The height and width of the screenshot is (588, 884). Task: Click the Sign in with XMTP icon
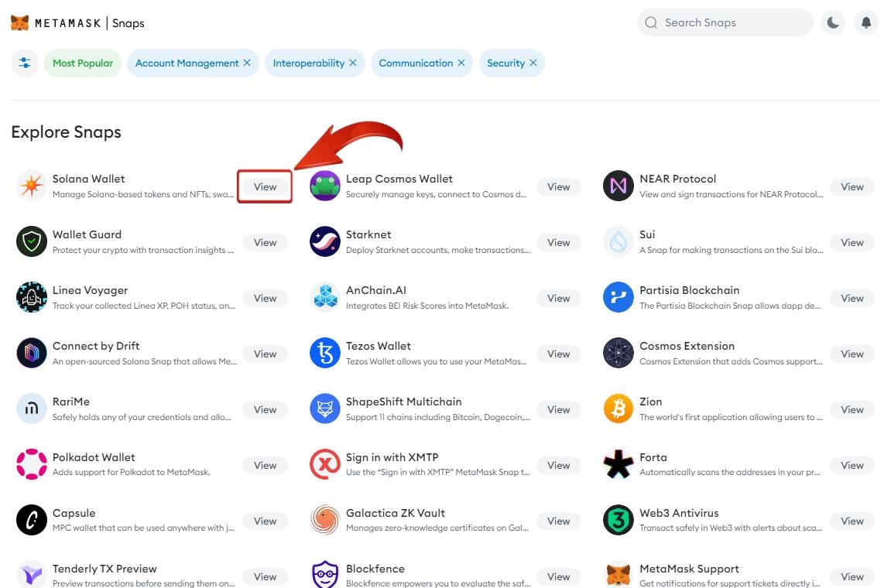[325, 464]
